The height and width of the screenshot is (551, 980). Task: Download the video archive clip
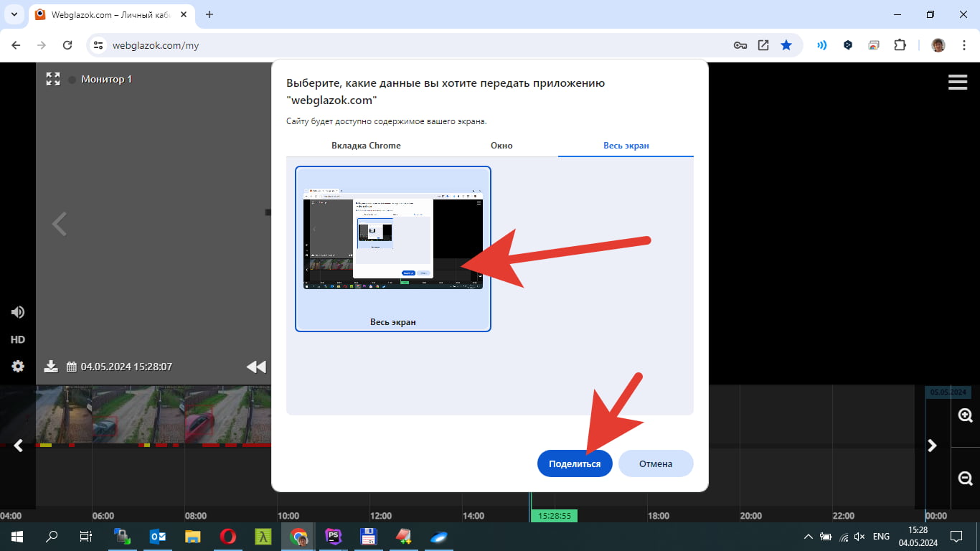coord(51,367)
